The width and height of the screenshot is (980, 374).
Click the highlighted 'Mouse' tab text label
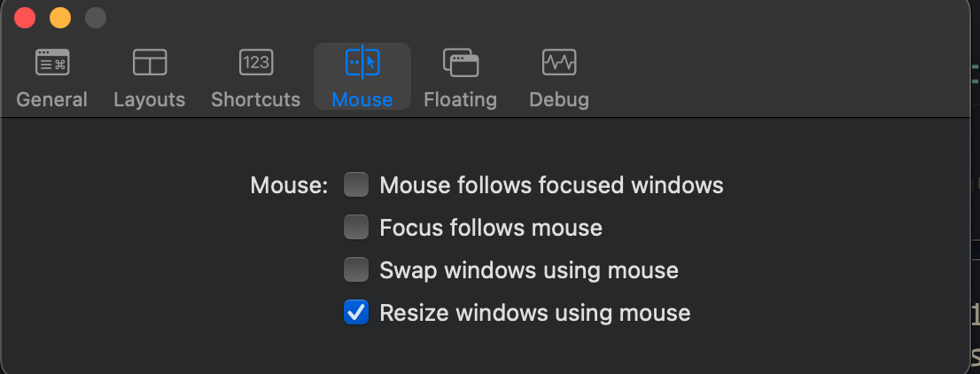click(x=362, y=99)
